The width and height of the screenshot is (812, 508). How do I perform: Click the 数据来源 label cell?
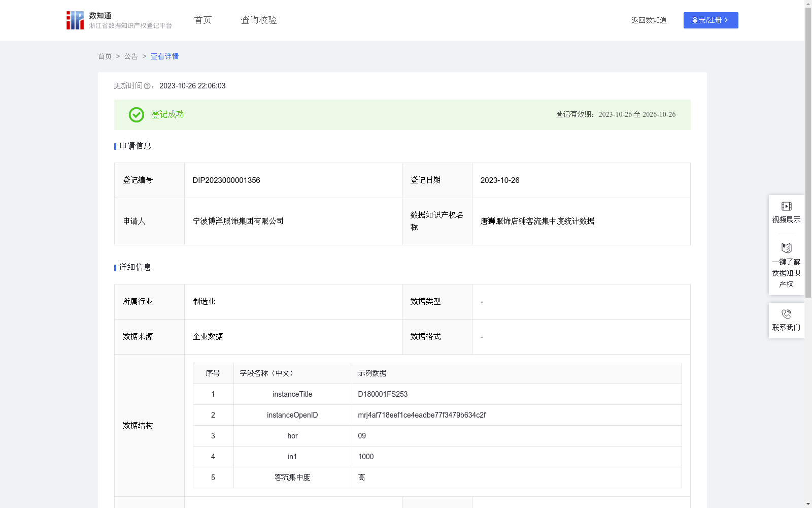tap(149, 337)
